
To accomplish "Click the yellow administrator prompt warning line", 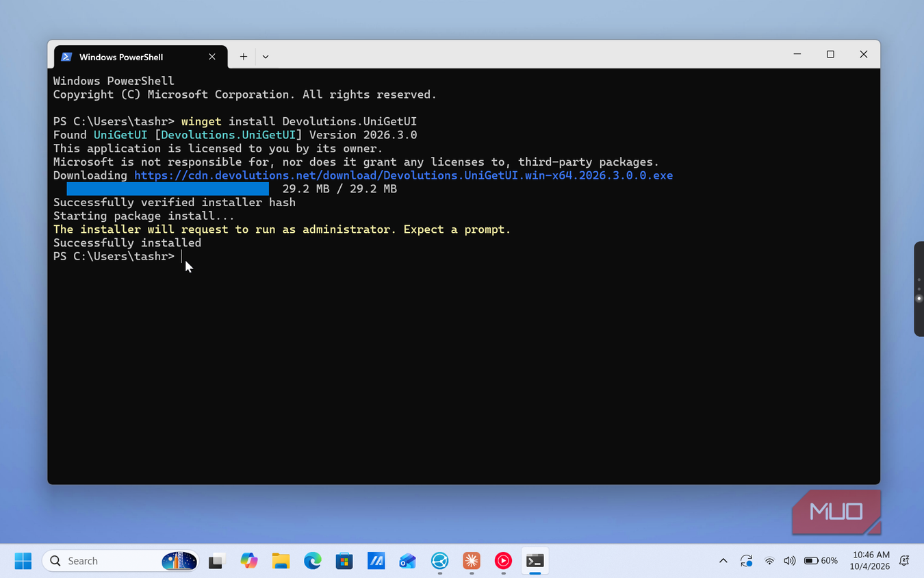I will (282, 229).
